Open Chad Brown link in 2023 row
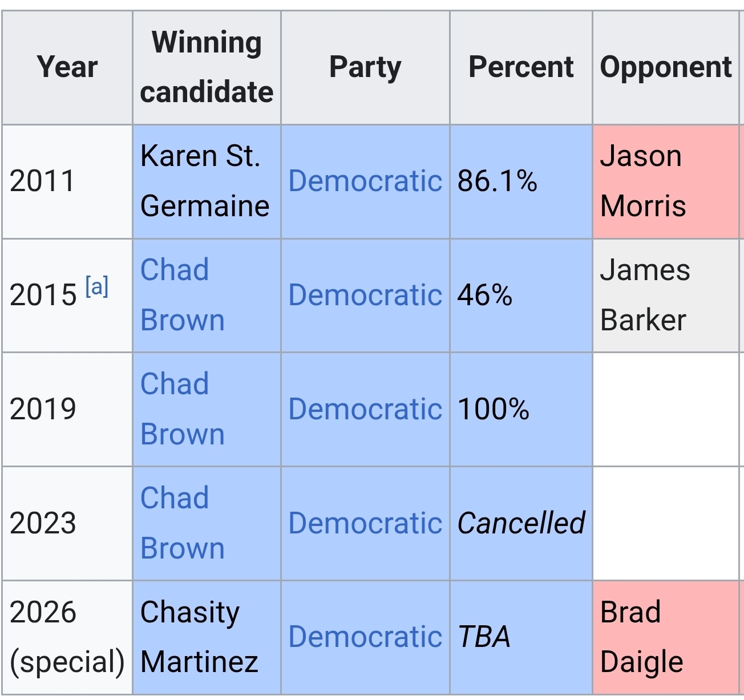The width and height of the screenshot is (744, 700). 182,523
